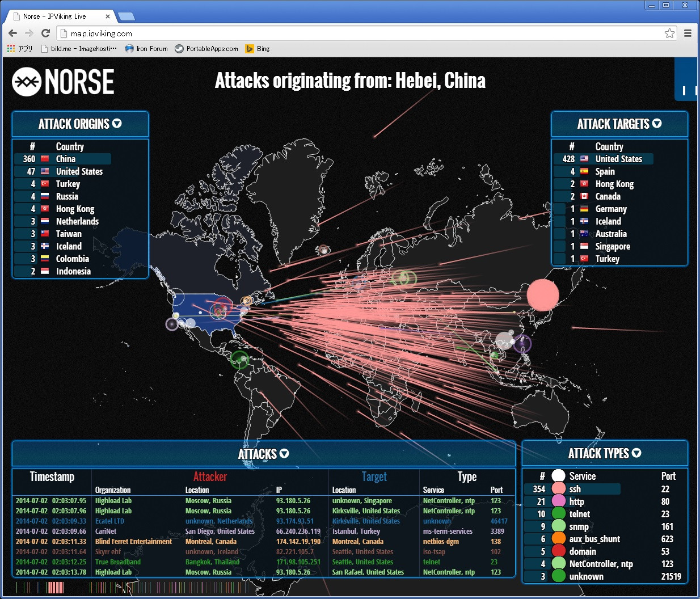
Task: Click the Norse logo icon
Action: 27,82
